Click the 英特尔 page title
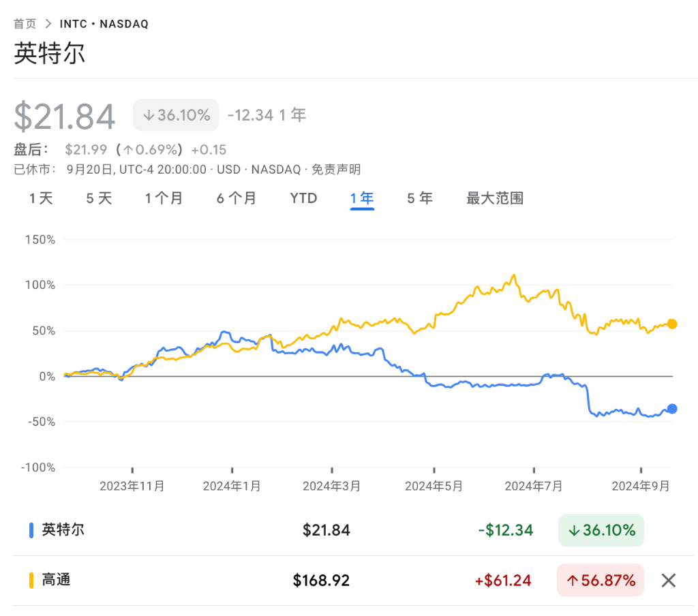698x616 pixels. pyautogui.click(x=49, y=53)
